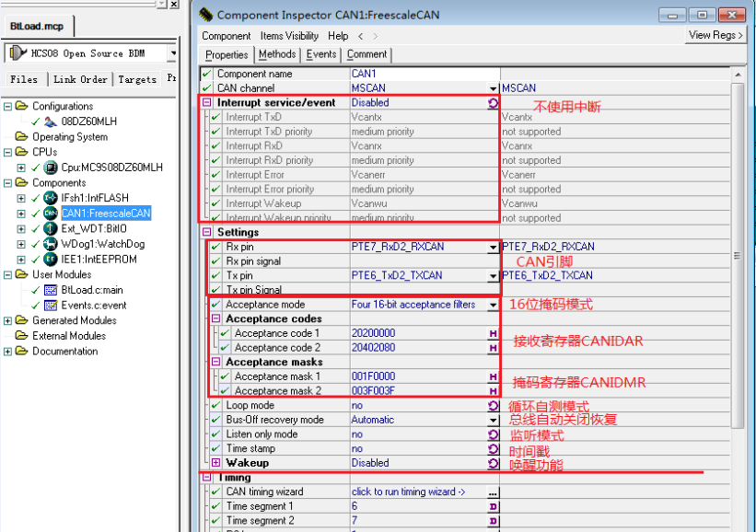Open the Acceptance mode dropdown
The width and height of the screenshot is (756, 532).
coord(493,305)
